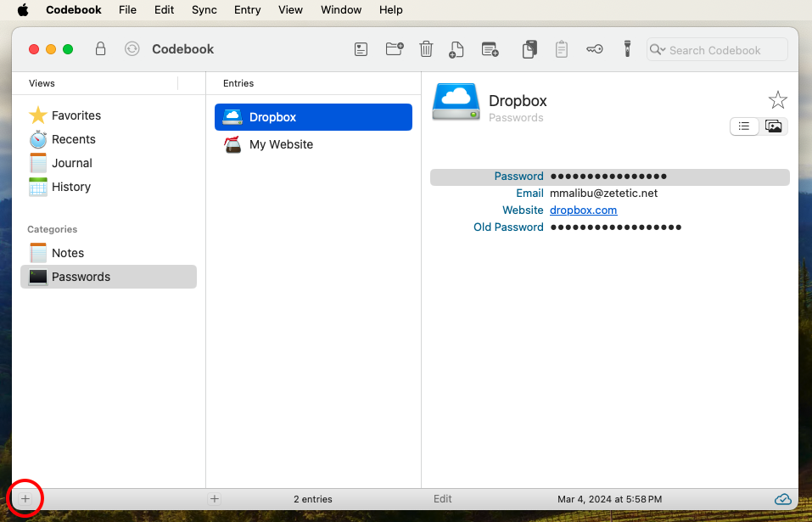Screen dimensions: 812x522
Task: Click the add category folder icon
Action: click(x=395, y=49)
